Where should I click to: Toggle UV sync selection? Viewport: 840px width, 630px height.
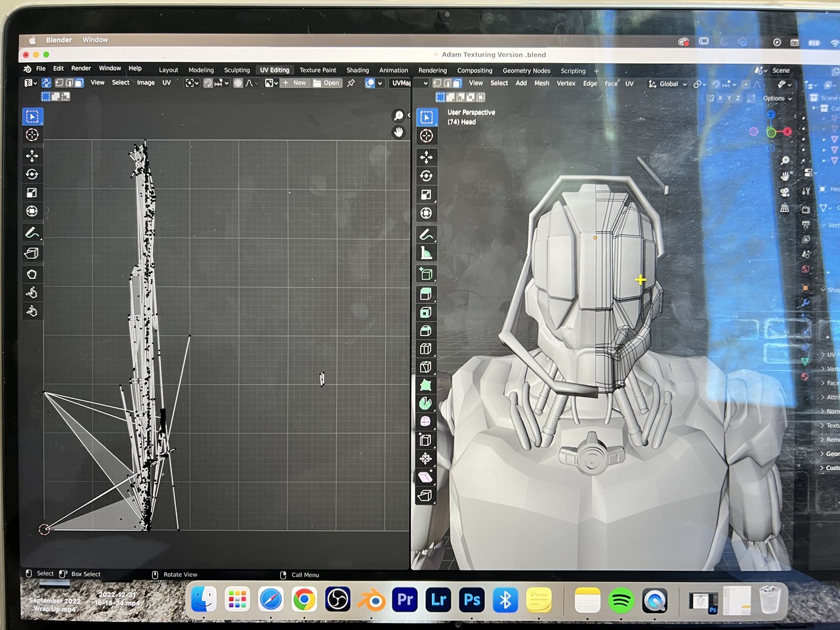click(x=47, y=83)
